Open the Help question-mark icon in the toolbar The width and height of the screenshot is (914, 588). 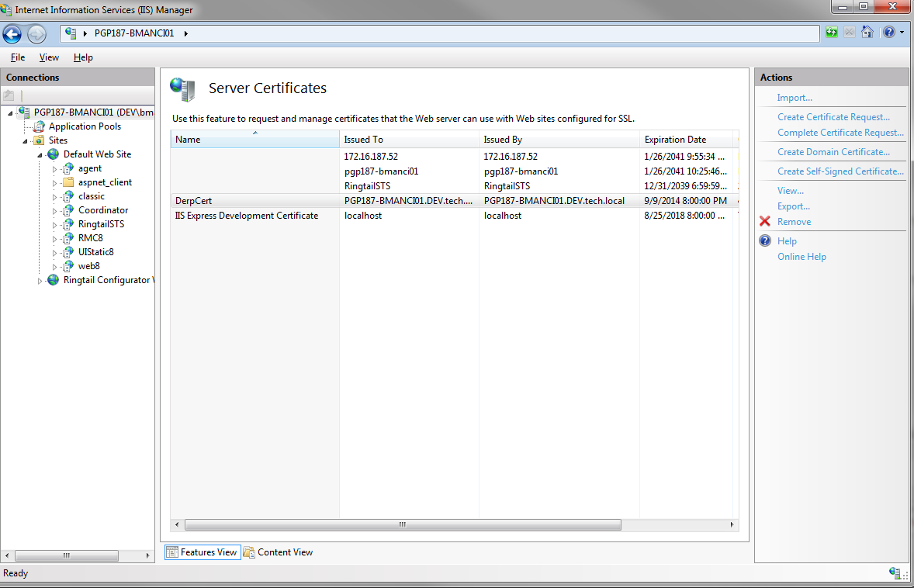888,33
